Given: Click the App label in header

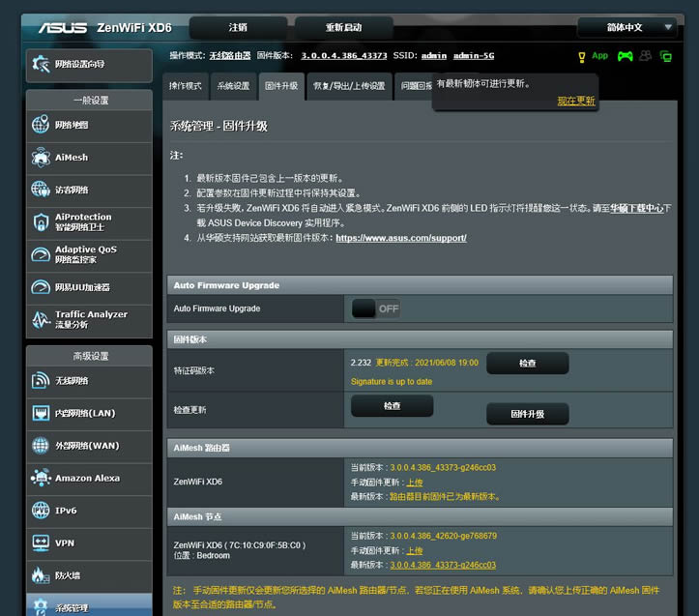Looking at the screenshot, I should [x=599, y=56].
